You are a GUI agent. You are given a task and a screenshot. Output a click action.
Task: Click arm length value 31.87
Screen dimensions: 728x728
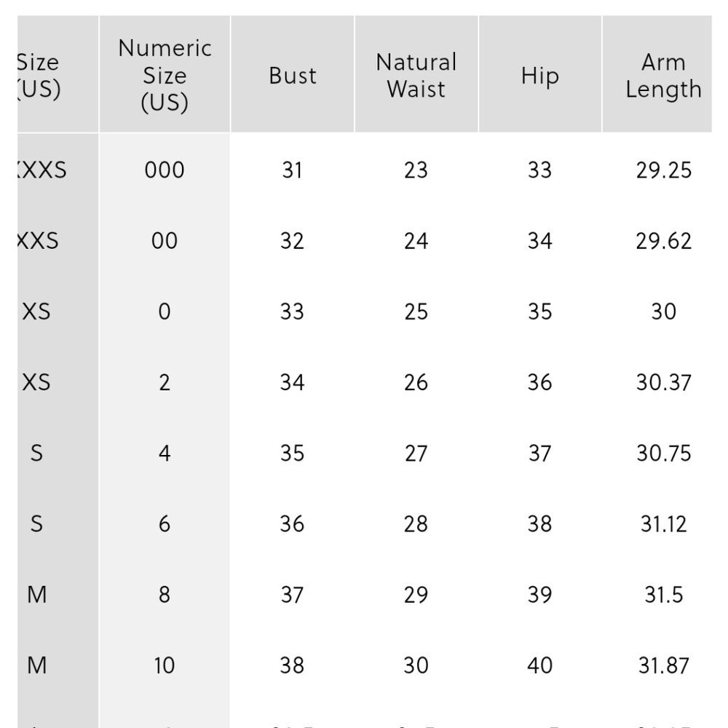(663, 665)
